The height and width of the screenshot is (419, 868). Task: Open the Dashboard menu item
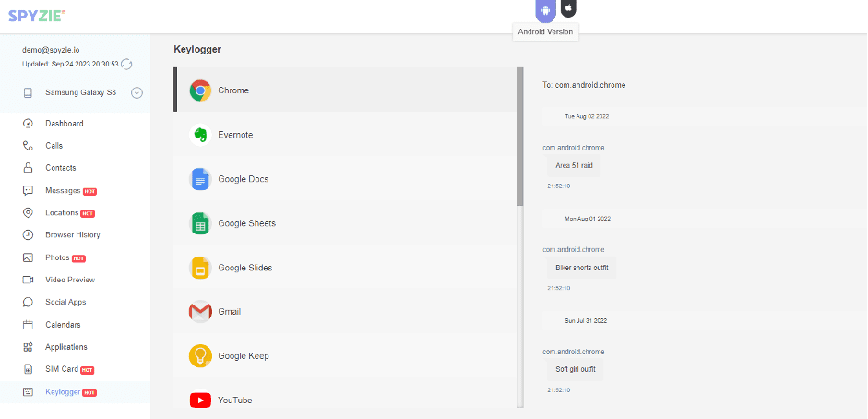point(65,124)
